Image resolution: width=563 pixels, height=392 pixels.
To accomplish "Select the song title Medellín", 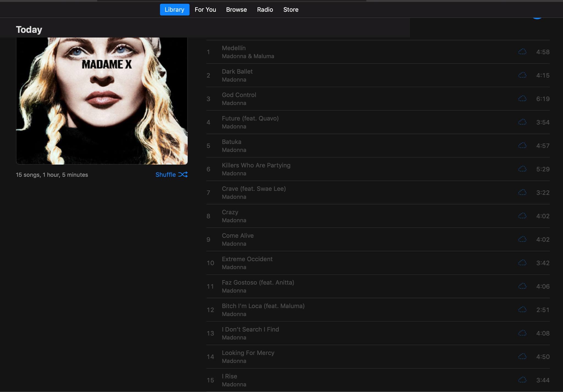I will pos(234,48).
